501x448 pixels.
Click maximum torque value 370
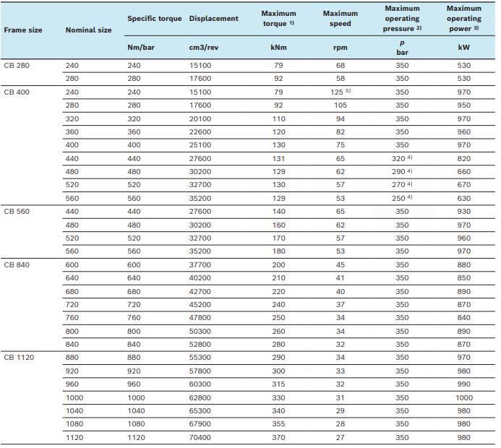tap(278, 437)
